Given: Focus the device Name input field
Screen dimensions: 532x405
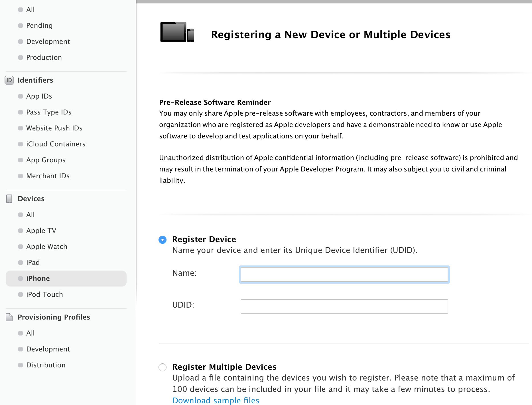Looking at the screenshot, I should click(x=344, y=275).
